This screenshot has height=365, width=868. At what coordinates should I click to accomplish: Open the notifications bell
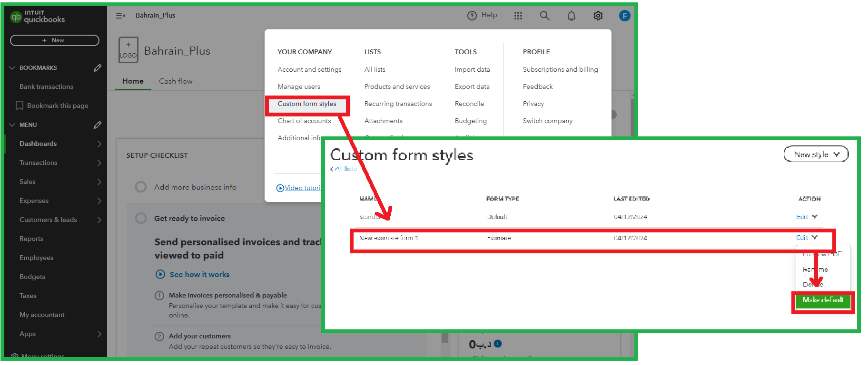[x=572, y=16]
